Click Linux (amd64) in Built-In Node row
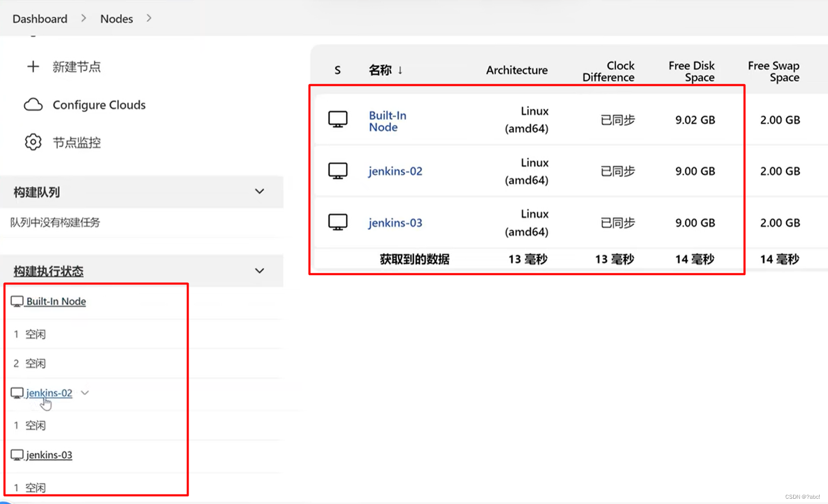The image size is (828, 504). [527, 120]
